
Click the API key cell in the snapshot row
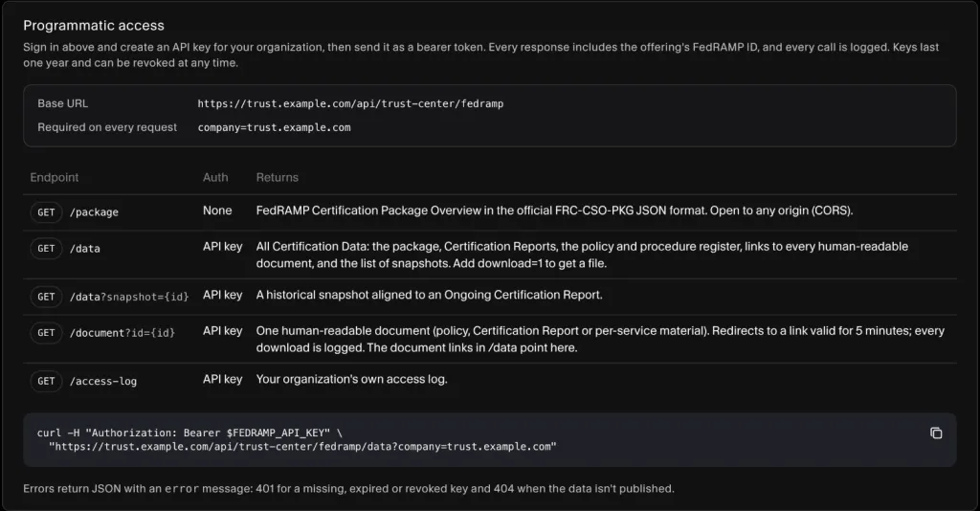click(x=222, y=295)
